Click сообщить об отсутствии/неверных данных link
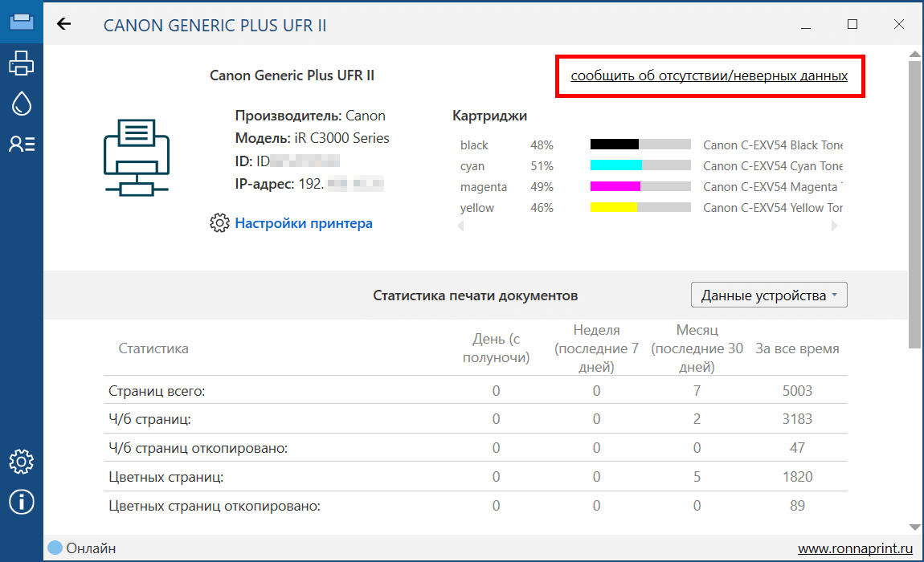Image resolution: width=924 pixels, height=562 pixels. [x=709, y=76]
